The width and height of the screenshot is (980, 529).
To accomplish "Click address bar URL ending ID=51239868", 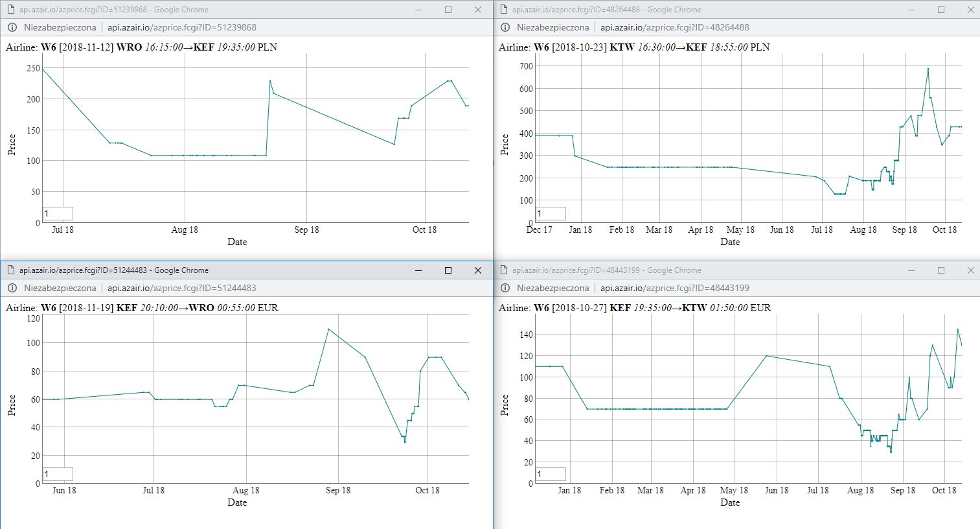I will [182, 27].
